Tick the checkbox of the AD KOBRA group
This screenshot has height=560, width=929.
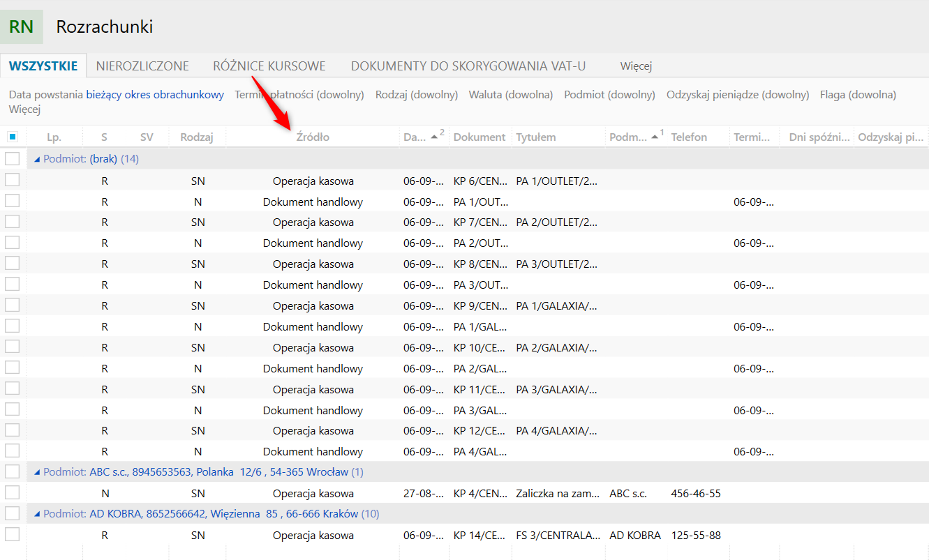pos(12,513)
